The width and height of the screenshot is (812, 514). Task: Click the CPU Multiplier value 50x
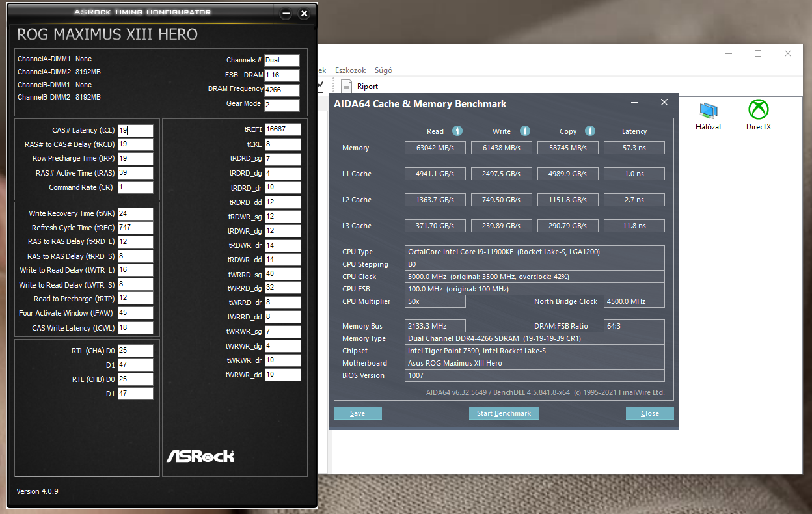(x=435, y=301)
